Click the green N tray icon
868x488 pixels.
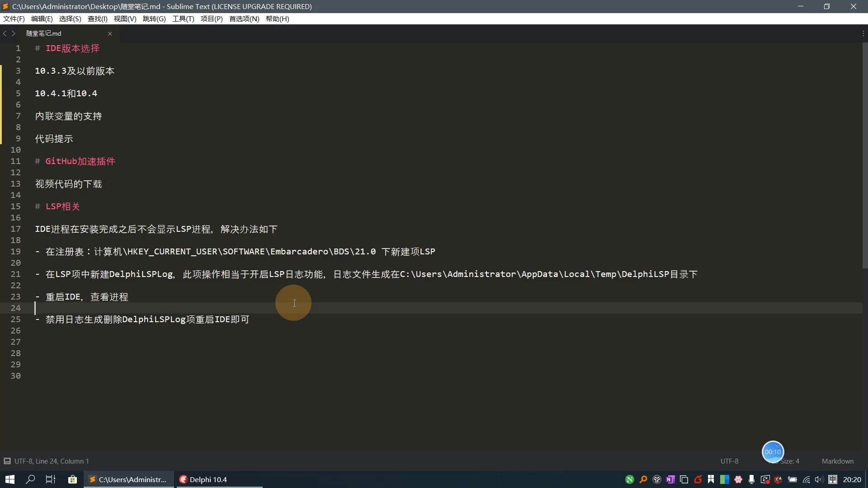[630, 479]
